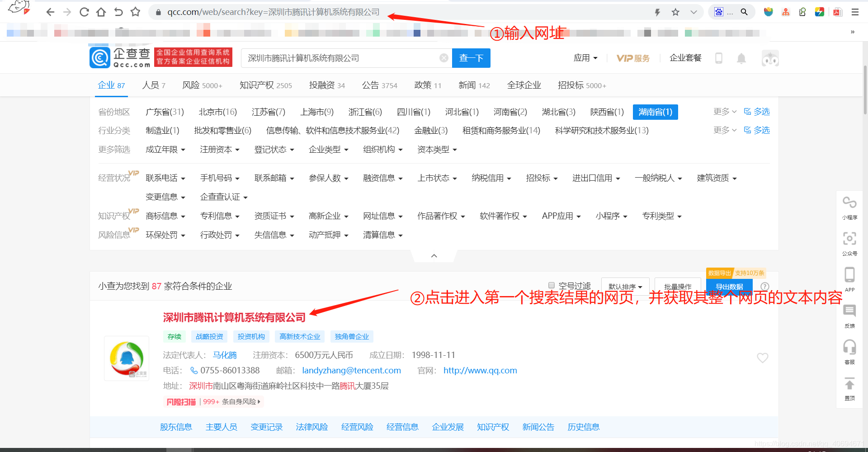This screenshot has width=868, height=452.
Task: Click the lightning speed-mode icon in address bar
Action: coord(658,12)
